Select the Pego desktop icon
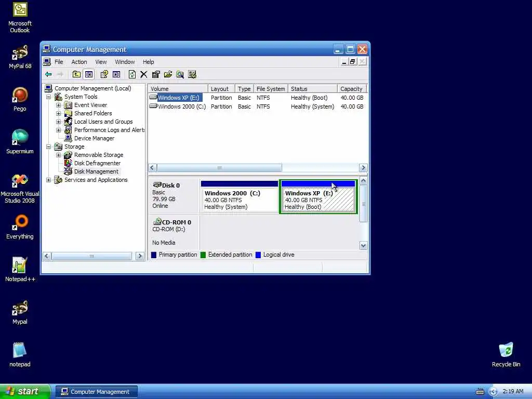Viewport: 532px width, 399px height. pos(20,99)
